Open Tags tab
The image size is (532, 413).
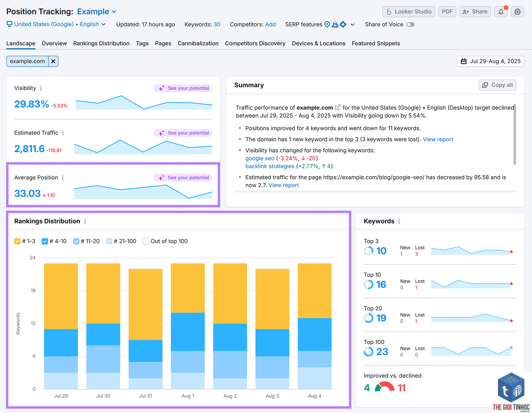tap(142, 44)
